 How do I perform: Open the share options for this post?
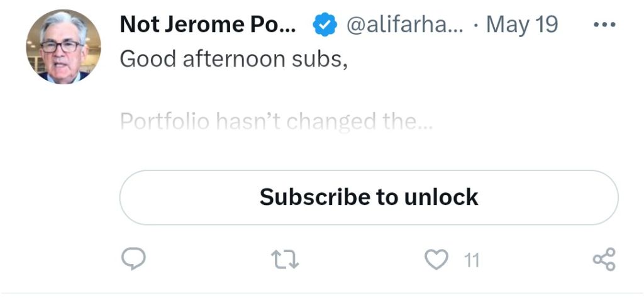coord(604,258)
